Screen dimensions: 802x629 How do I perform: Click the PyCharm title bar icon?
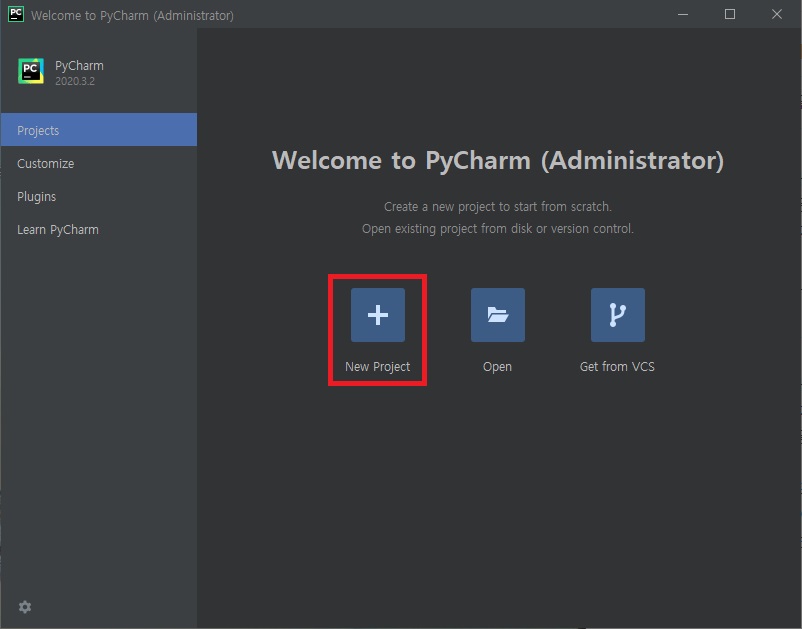pyautogui.click(x=16, y=14)
